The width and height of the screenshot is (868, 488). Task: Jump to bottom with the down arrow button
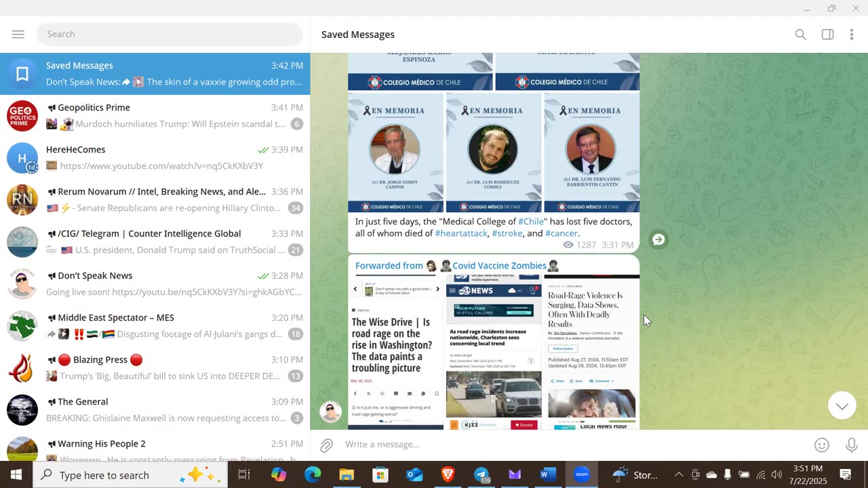(x=842, y=405)
